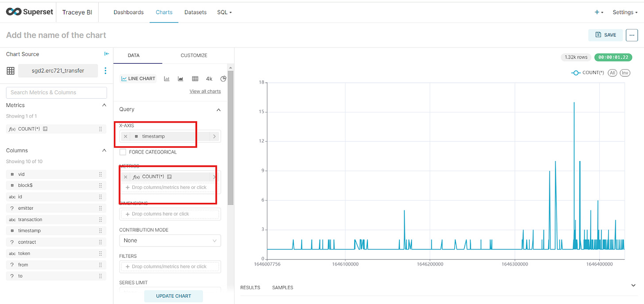The height and width of the screenshot is (304, 644).
Task: Click the certified icon next to COUNT(*) metric in list
Action: pyautogui.click(x=45, y=129)
